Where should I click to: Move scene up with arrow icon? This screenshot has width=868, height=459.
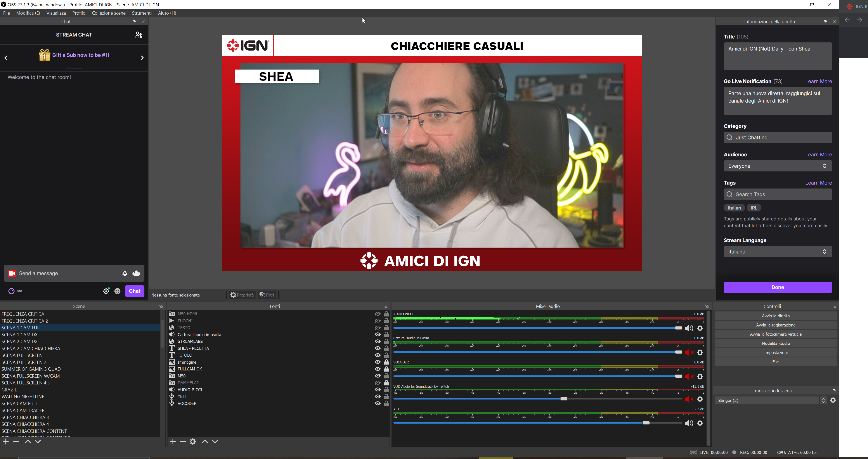click(x=28, y=442)
